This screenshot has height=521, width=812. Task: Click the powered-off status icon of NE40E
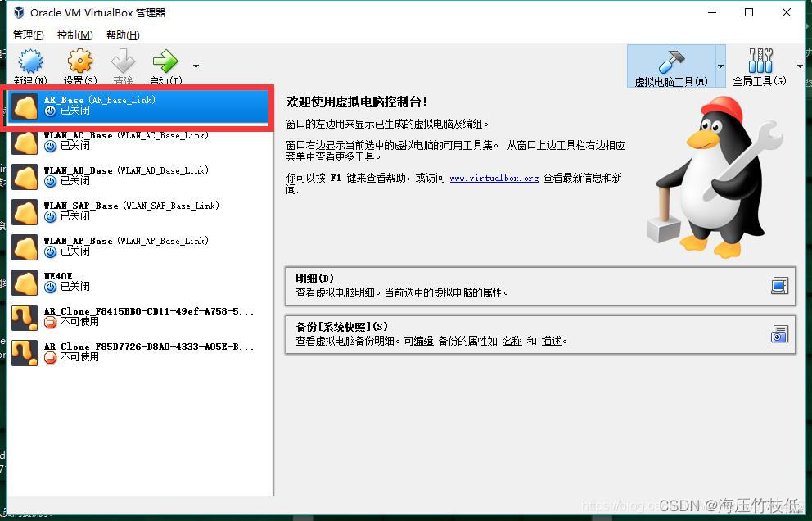click(50, 287)
